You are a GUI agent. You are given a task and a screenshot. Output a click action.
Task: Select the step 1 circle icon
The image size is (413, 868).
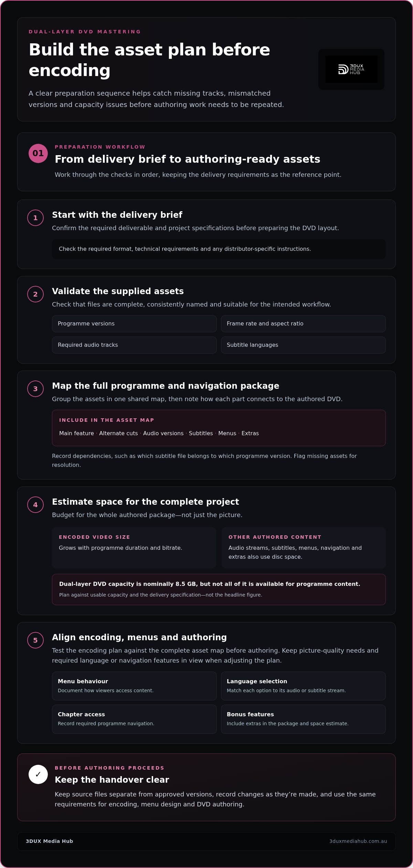[35, 218]
